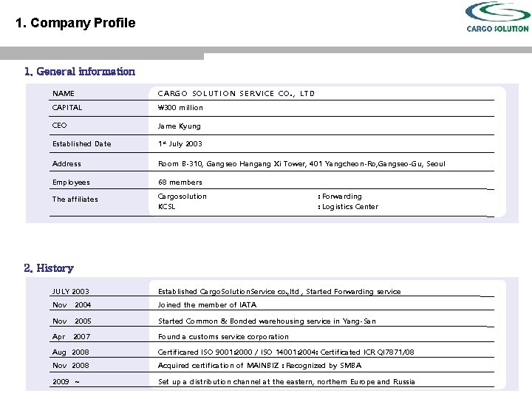The width and height of the screenshot is (532, 399).
Task: Select the CAPITAL label
Action: 67,108
